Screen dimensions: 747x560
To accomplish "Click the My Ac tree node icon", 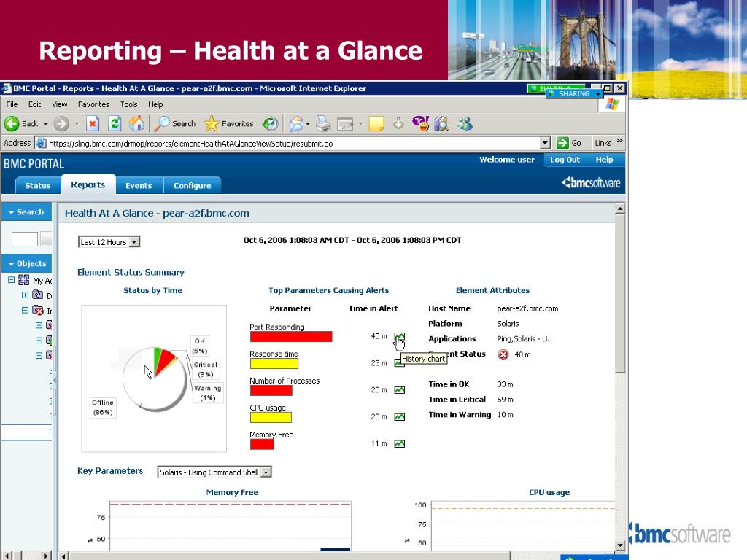I will (24, 280).
